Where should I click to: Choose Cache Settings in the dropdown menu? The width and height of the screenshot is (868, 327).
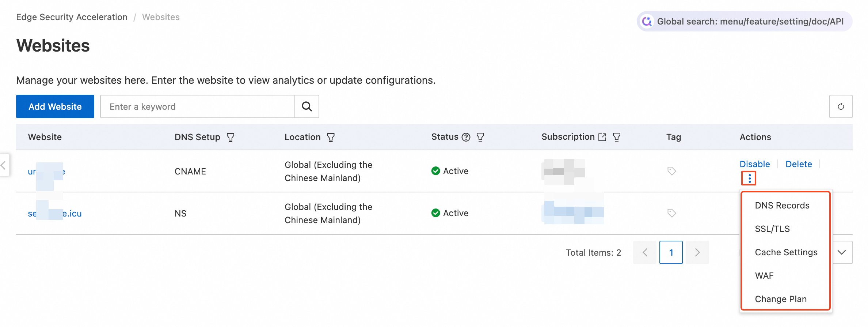[x=786, y=252]
